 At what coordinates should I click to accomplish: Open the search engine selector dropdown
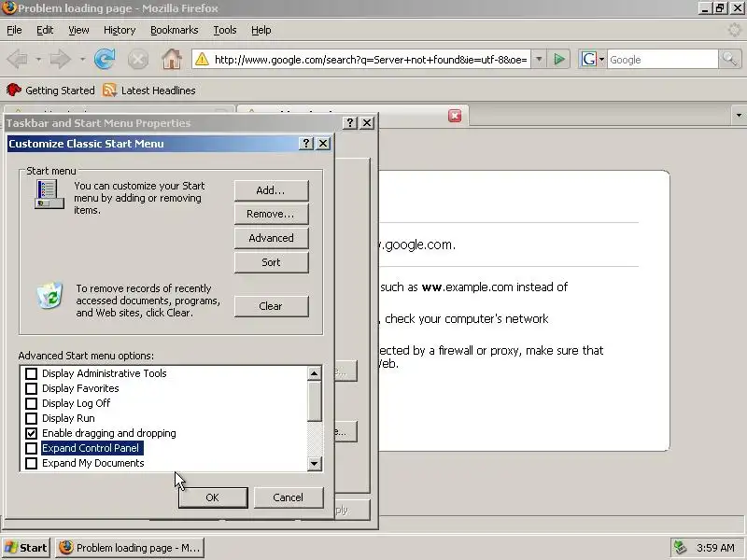pos(601,60)
